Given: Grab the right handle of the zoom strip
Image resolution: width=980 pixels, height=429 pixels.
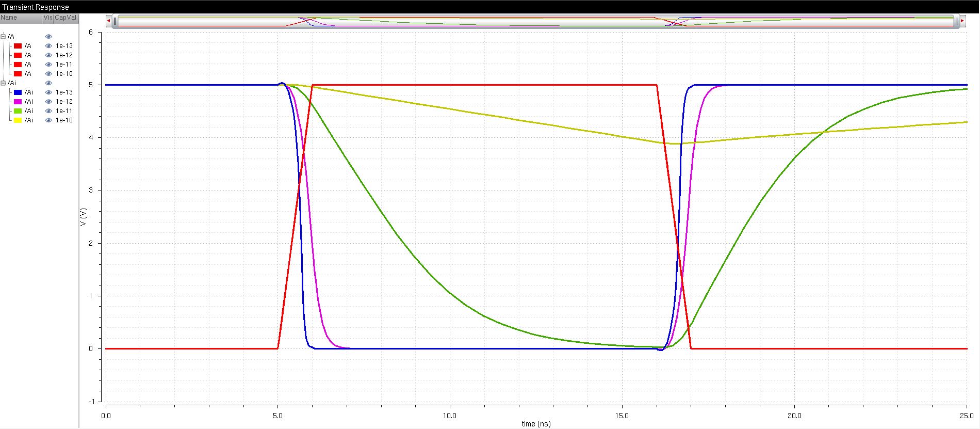Looking at the screenshot, I should pos(956,21).
